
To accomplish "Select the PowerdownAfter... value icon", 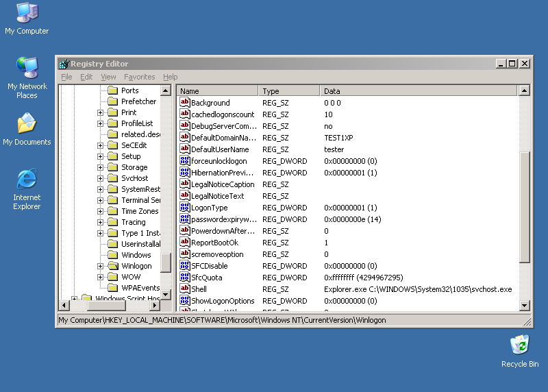I will click(184, 230).
